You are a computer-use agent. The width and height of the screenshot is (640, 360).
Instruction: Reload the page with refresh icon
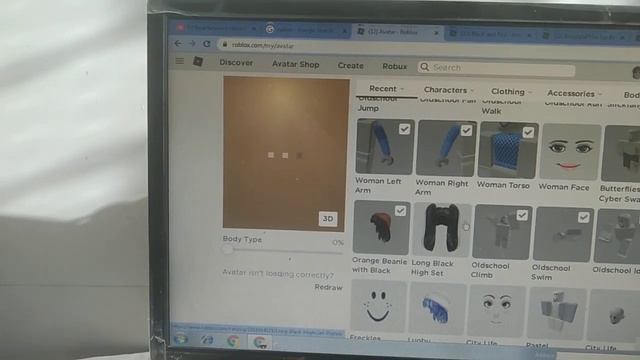(207, 44)
